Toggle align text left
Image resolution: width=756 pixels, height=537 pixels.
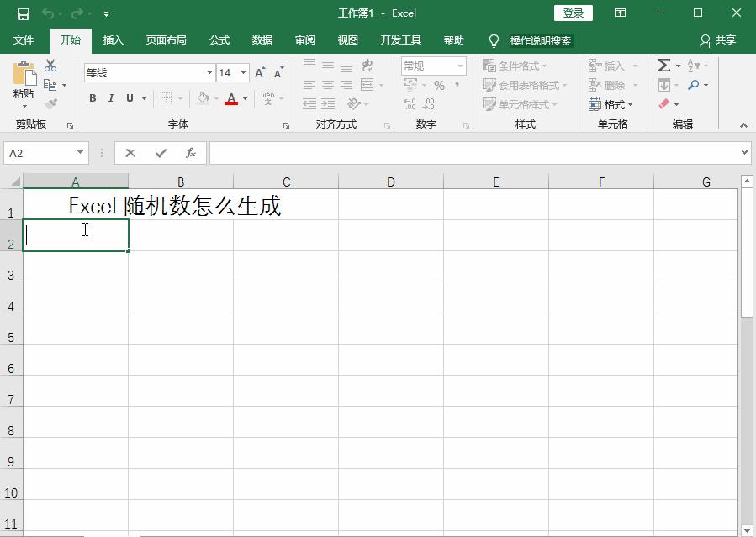coord(309,85)
